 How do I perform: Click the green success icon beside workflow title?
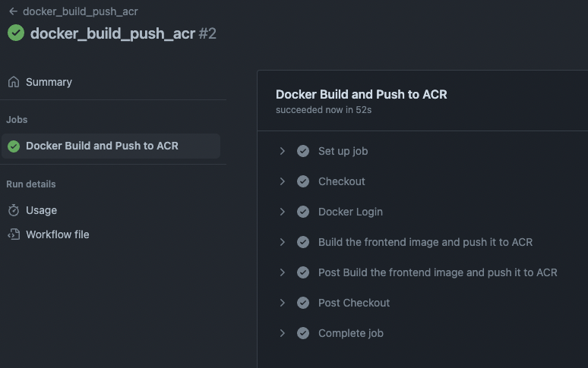coord(16,33)
